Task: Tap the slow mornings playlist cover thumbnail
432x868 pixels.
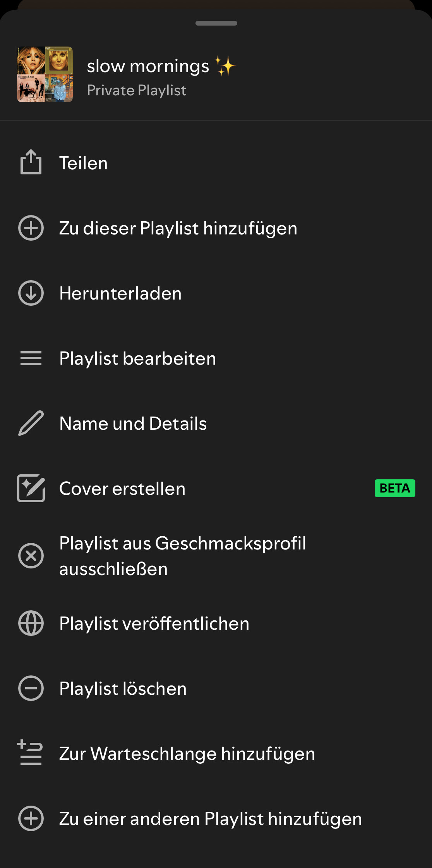Action: pos(45,74)
